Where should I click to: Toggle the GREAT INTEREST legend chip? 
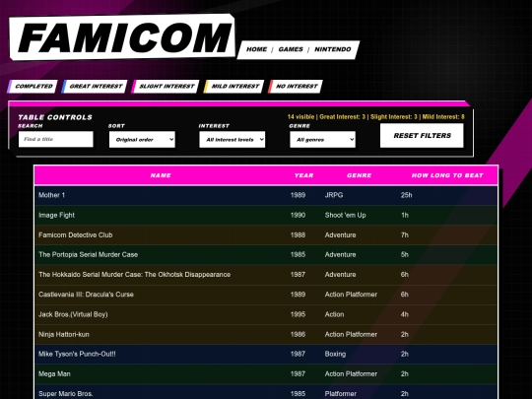[x=95, y=87]
